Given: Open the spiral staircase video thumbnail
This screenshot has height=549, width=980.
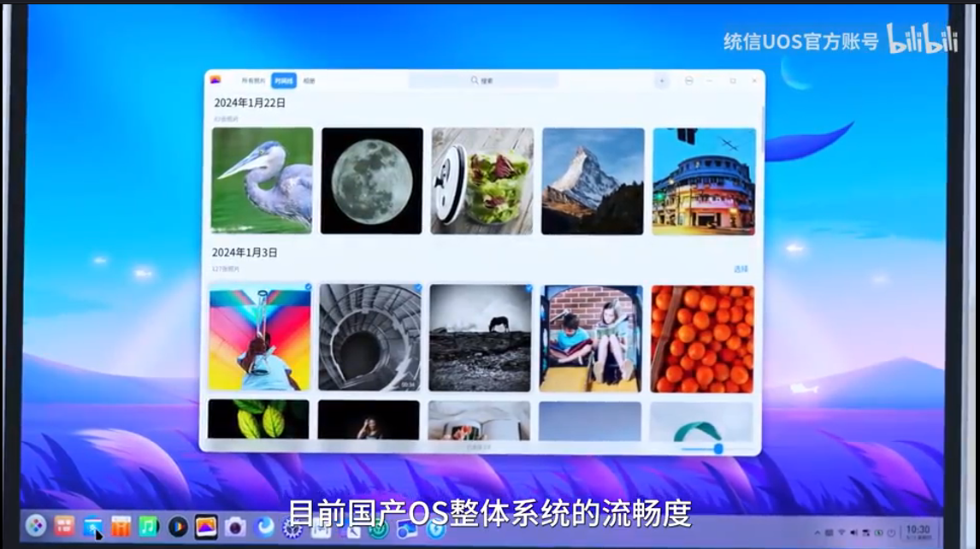Looking at the screenshot, I should [370, 337].
